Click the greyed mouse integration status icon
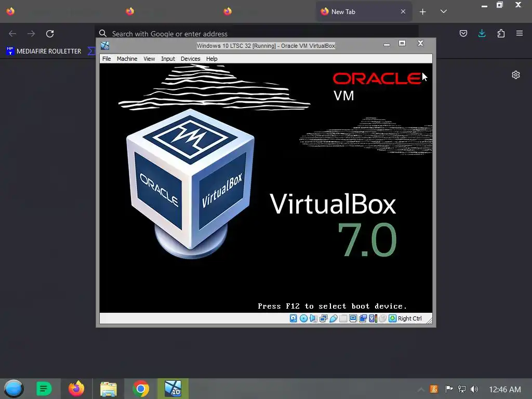 pos(383,318)
